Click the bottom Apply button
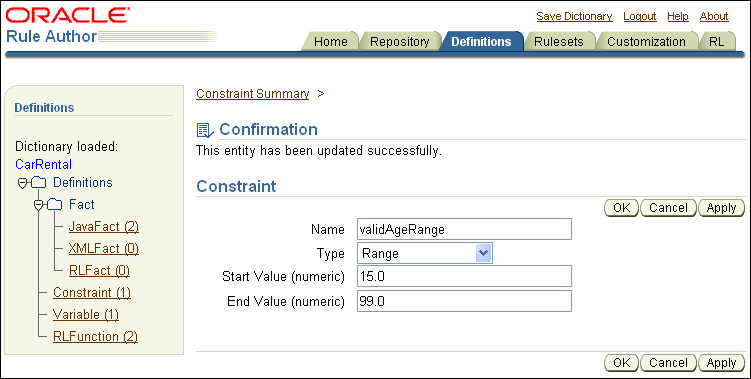 [721, 363]
